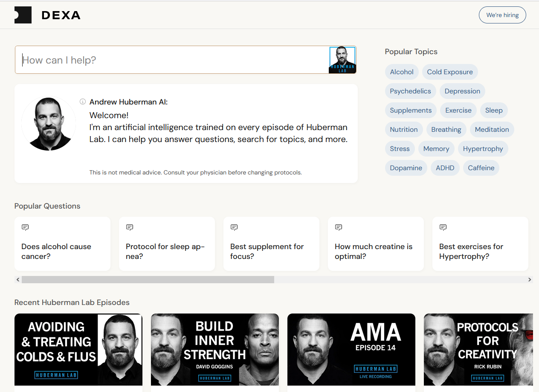
Task: Click the Memory topic chip
Action: coord(436,148)
